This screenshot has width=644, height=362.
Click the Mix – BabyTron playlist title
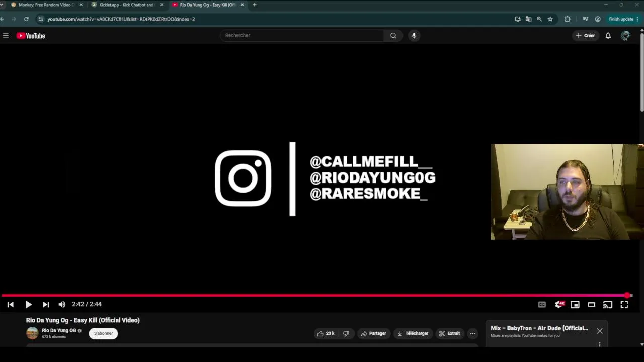[x=539, y=328]
